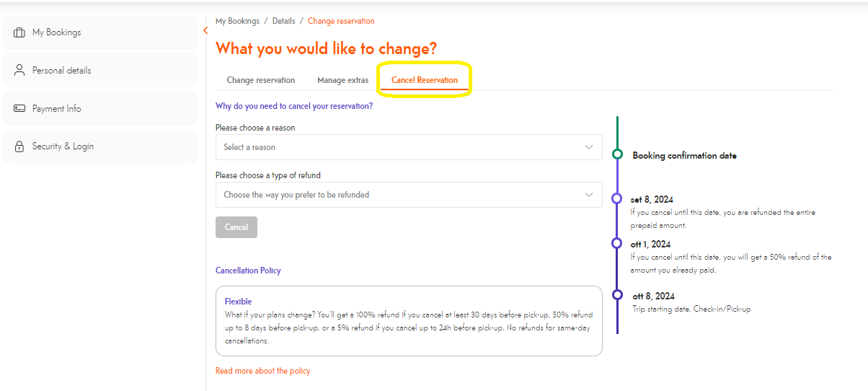This screenshot has height=391, width=868.
Task: Click the Personal details person icon
Action: (x=19, y=71)
